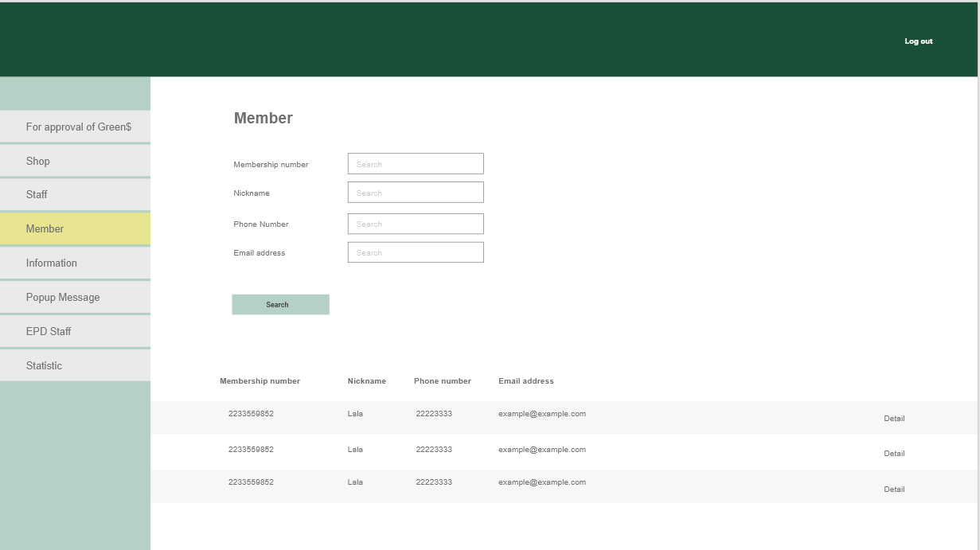Click the Membership number column header
The width and height of the screenshot is (980, 550).
point(260,381)
